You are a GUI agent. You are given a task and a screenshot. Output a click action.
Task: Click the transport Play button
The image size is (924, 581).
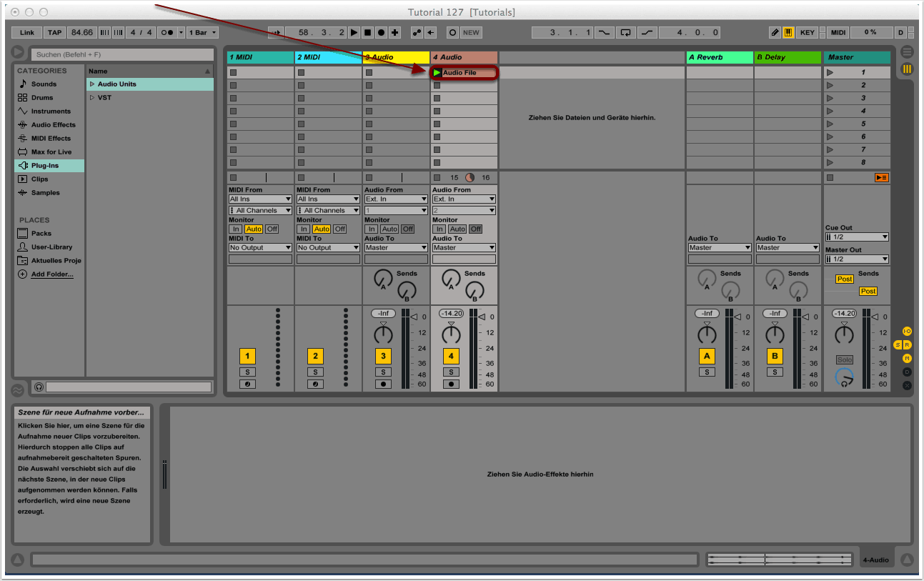click(354, 33)
